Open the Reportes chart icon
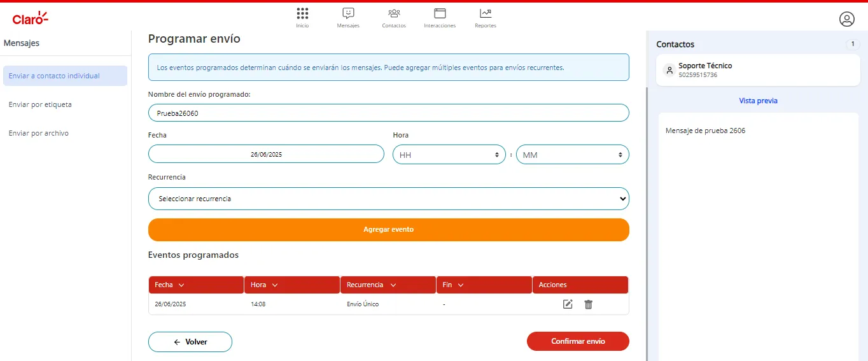Image resolution: width=868 pixels, height=361 pixels. pyautogui.click(x=486, y=13)
